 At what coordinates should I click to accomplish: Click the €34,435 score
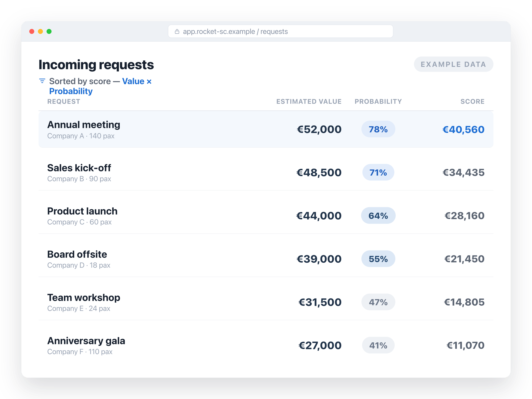click(x=463, y=172)
